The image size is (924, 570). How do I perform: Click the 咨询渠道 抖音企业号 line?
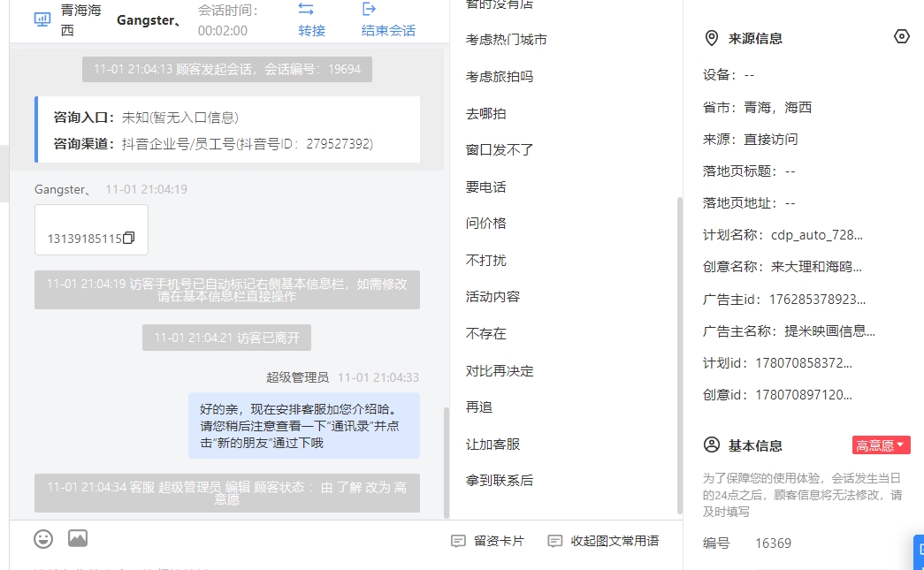pos(213,144)
